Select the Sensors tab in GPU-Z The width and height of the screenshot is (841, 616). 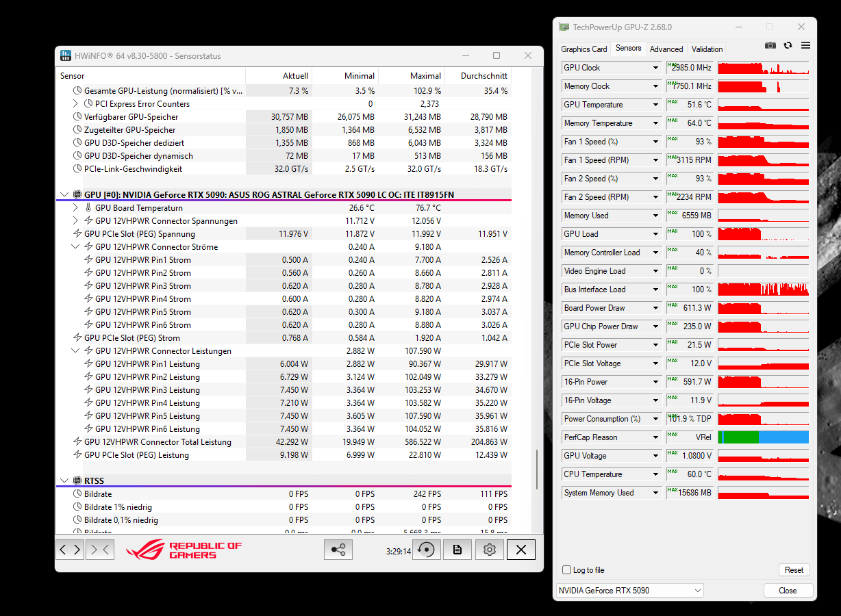[629, 48]
